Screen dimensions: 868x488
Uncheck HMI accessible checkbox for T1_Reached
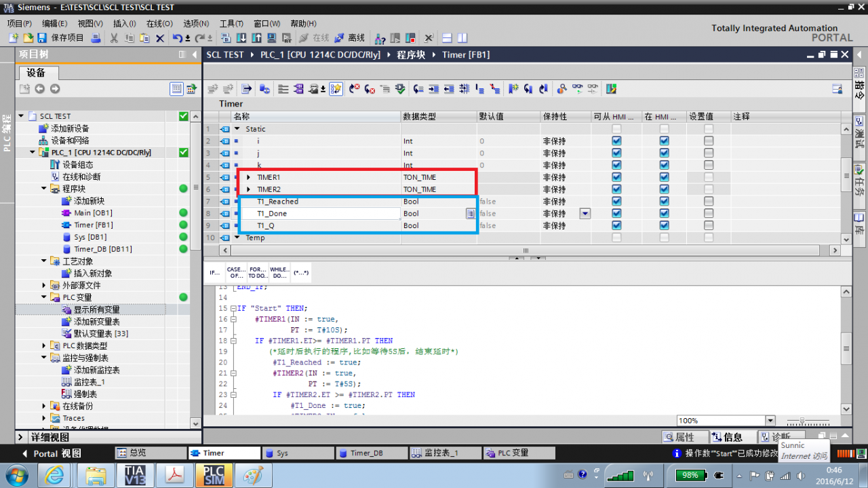(616, 202)
